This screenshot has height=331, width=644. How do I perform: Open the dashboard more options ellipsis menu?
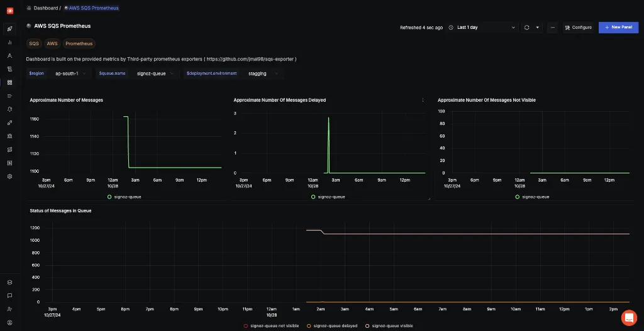tap(552, 28)
